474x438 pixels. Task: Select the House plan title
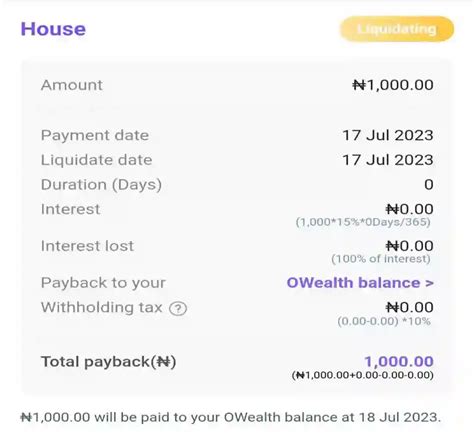tap(53, 29)
